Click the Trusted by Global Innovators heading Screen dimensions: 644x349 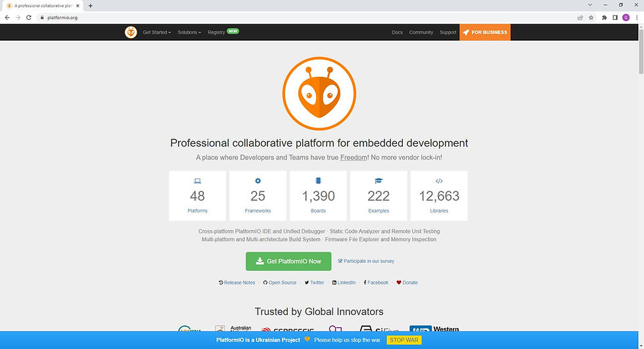click(x=319, y=312)
